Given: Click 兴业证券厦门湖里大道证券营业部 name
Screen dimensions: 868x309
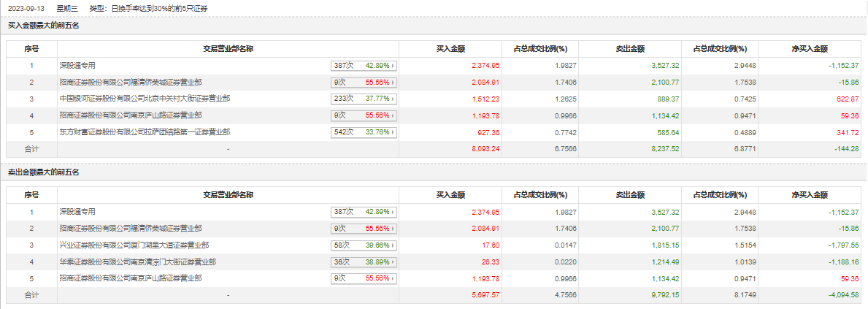Looking at the screenshot, I should [x=134, y=245].
